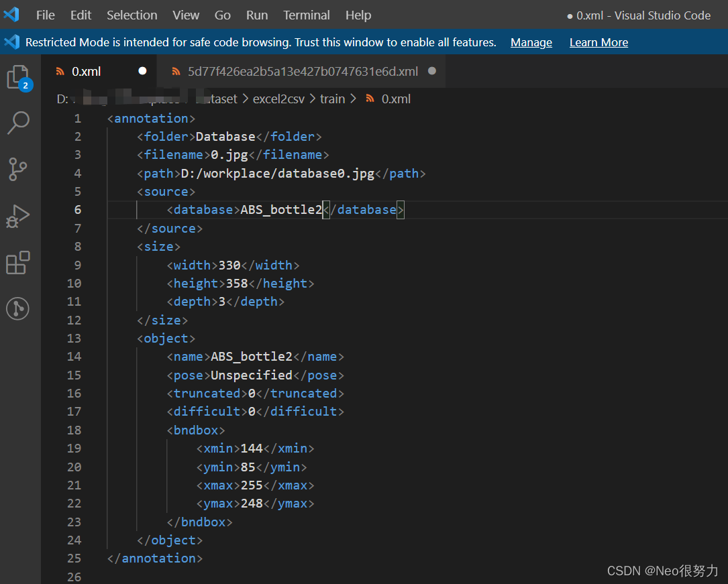
Task: Click the xmax value 255
Action: [x=252, y=485]
